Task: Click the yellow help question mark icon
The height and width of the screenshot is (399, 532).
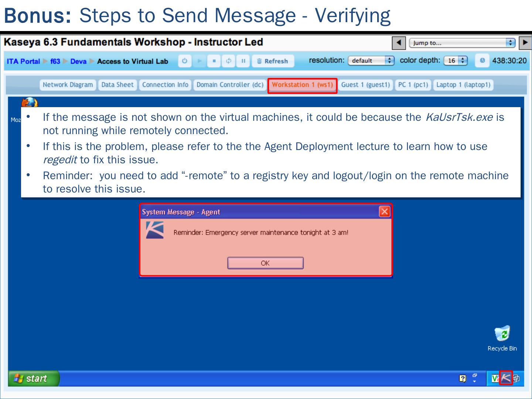Action: [x=463, y=378]
